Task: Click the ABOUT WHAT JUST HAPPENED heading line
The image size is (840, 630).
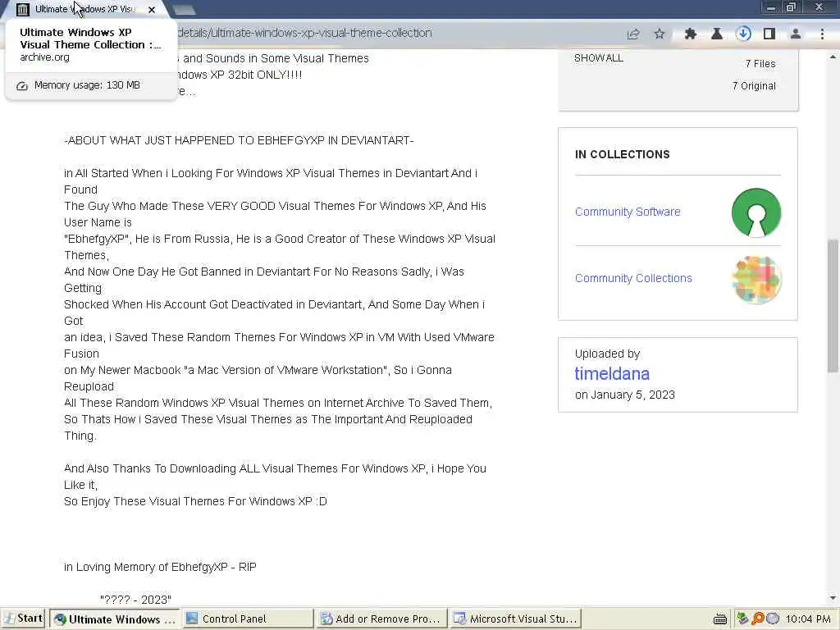Action: tap(239, 140)
